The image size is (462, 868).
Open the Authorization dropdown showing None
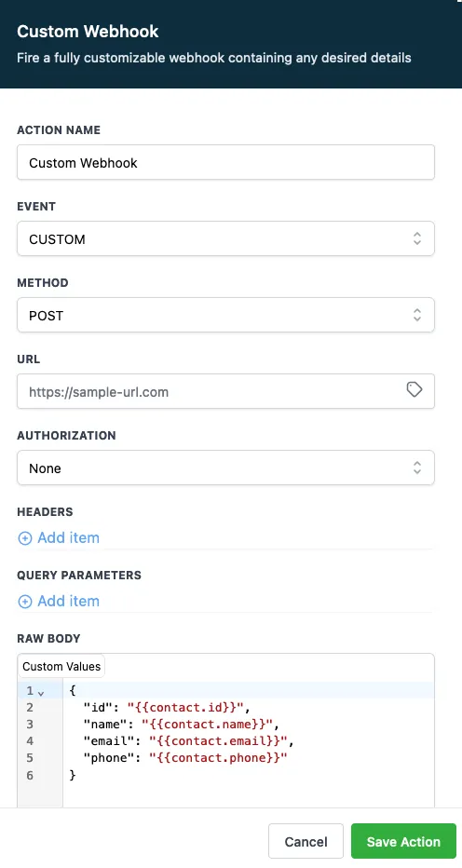[x=225, y=468]
